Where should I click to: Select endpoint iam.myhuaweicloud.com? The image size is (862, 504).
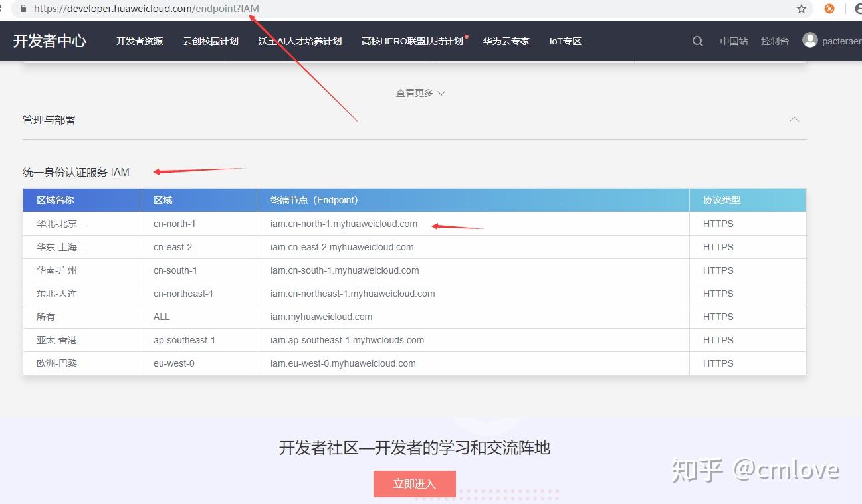tap(321, 317)
